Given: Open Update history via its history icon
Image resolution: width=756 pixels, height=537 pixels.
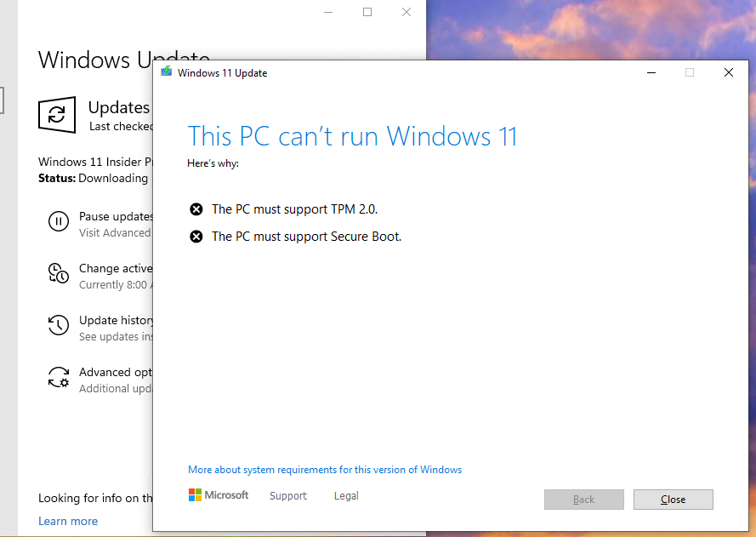Looking at the screenshot, I should [x=58, y=325].
